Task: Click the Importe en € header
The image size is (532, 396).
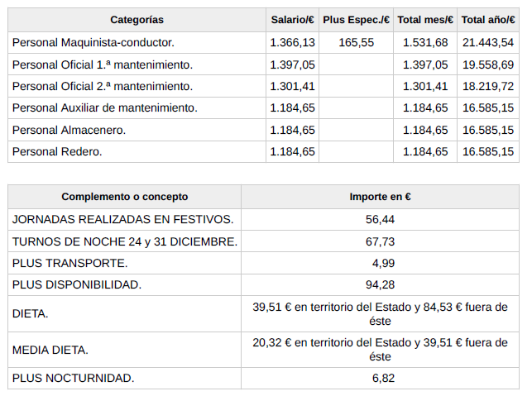Action: pos(380,197)
